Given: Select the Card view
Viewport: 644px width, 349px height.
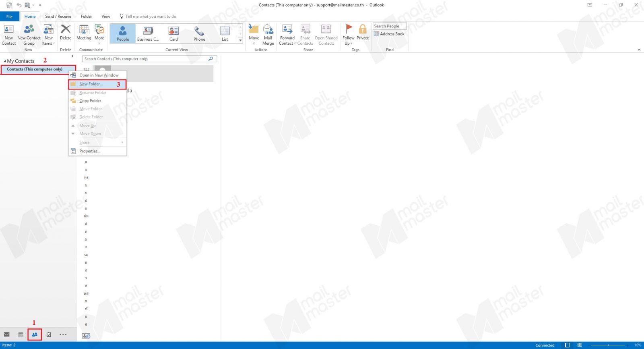Looking at the screenshot, I should [173, 33].
